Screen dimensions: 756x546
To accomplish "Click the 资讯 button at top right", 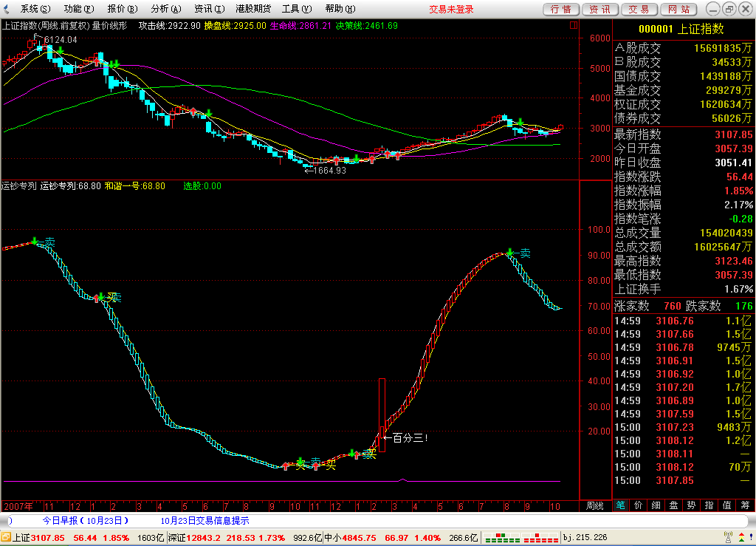I will click(599, 9).
